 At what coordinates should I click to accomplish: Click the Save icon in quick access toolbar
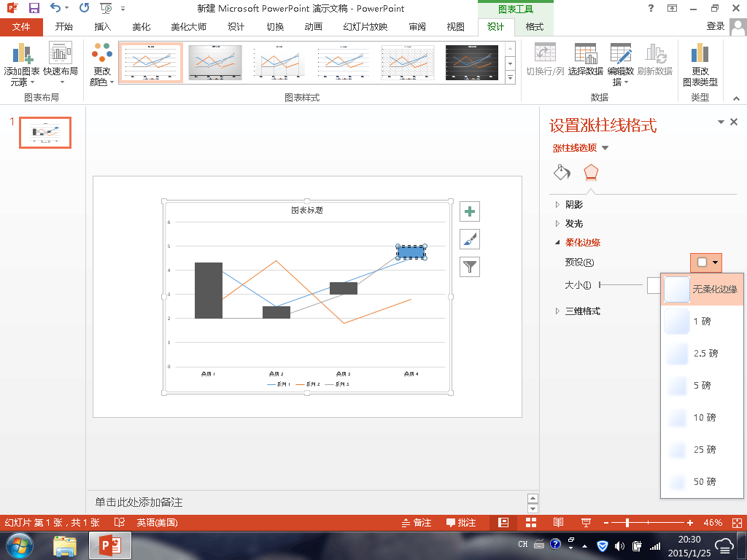(34, 8)
